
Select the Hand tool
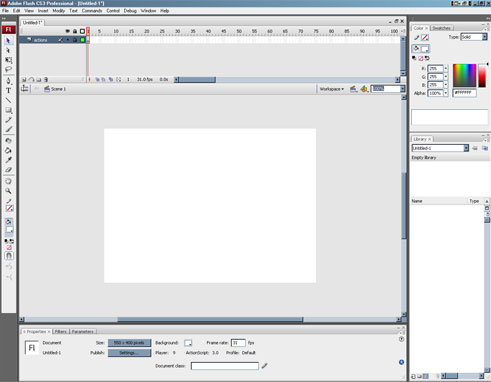tap(8, 181)
